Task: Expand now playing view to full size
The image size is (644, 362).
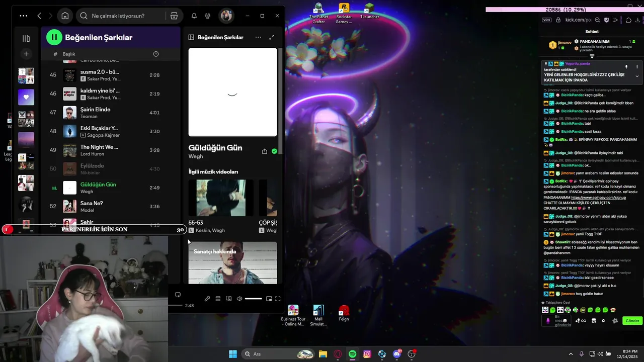Action: click(x=272, y=37)
